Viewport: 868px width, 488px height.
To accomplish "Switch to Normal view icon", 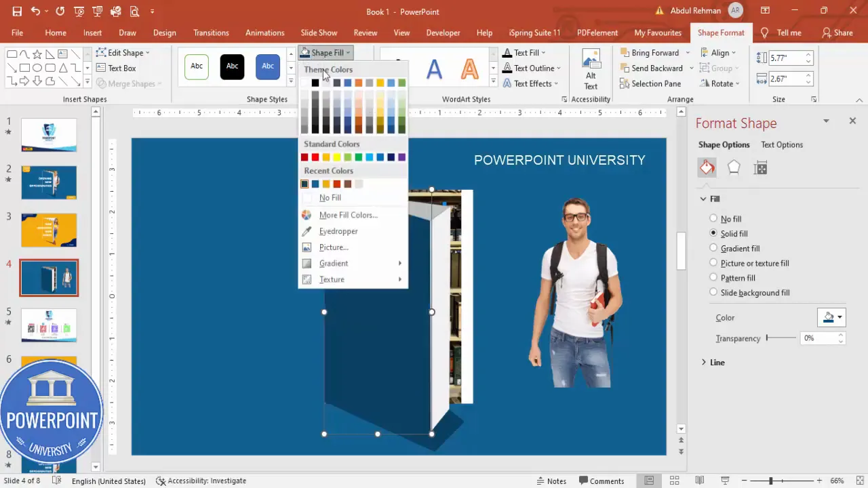I will coord(649,481).
